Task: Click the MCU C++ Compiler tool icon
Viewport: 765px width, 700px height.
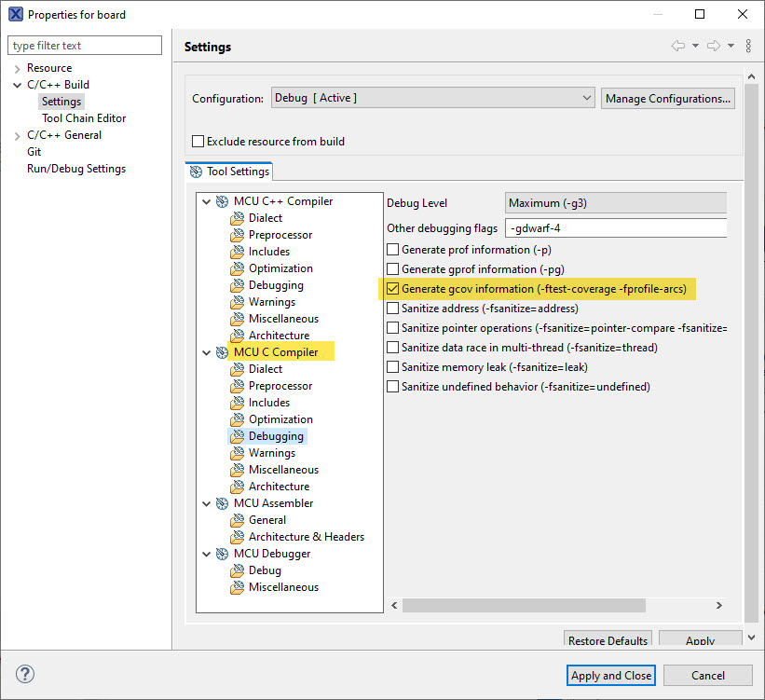Action: tap(223, 201)
